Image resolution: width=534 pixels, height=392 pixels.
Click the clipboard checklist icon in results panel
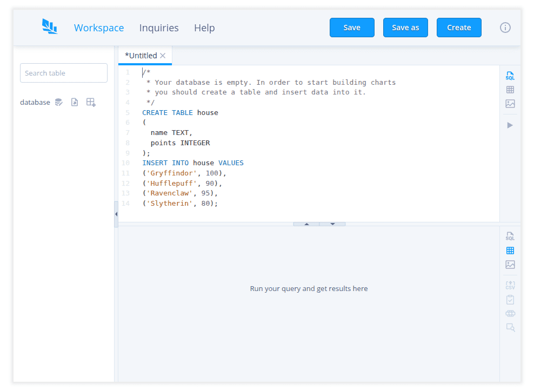tap(510, 299)
